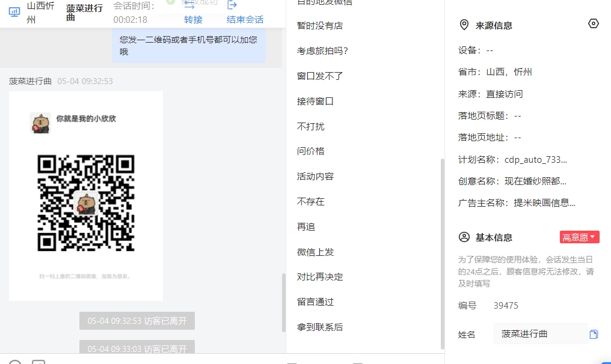Select quick reply 再追
The height and width of the screenshot is (364, 611).
coord(306,226)
